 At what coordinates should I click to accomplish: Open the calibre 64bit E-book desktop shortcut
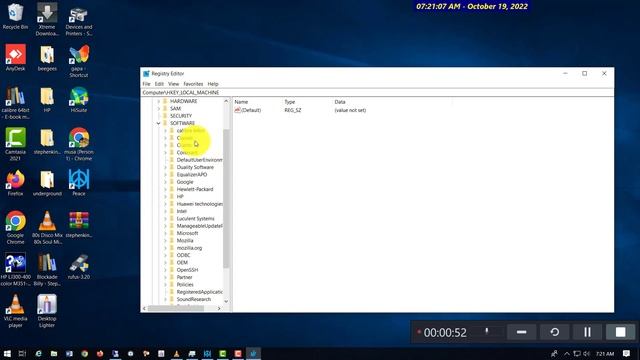[x=15, y=103]
